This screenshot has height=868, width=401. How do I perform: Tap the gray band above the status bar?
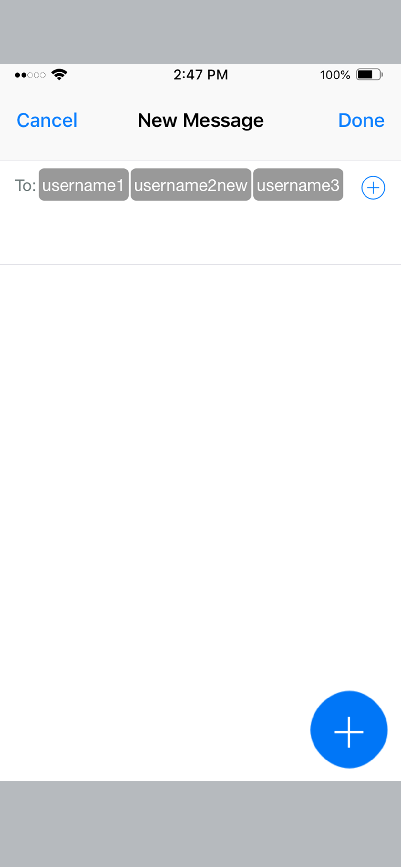(200, 32)
